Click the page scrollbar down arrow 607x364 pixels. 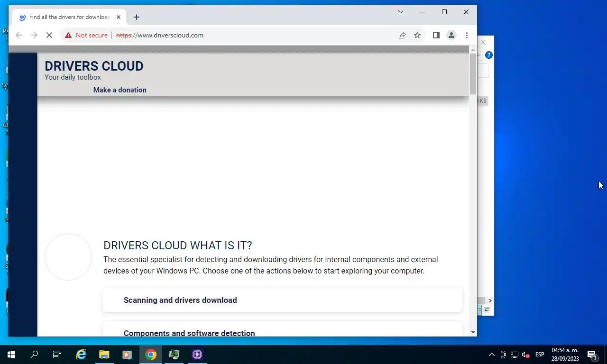click(473, 332)
